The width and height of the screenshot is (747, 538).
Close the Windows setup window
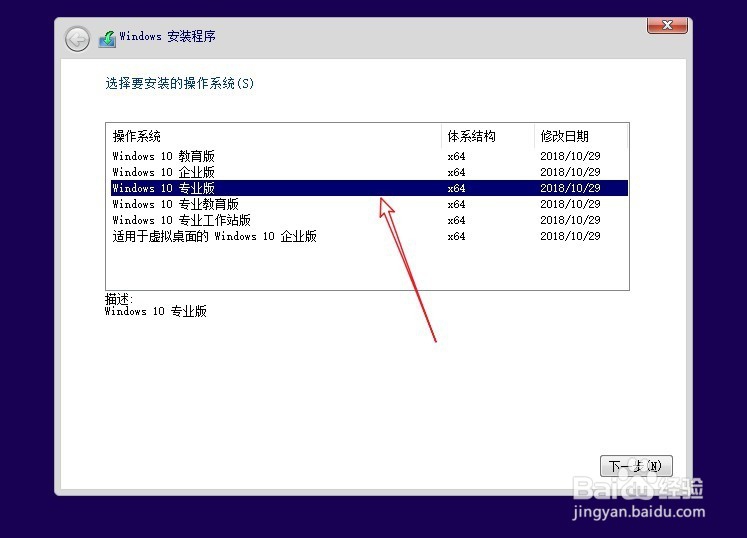[667, 25]
